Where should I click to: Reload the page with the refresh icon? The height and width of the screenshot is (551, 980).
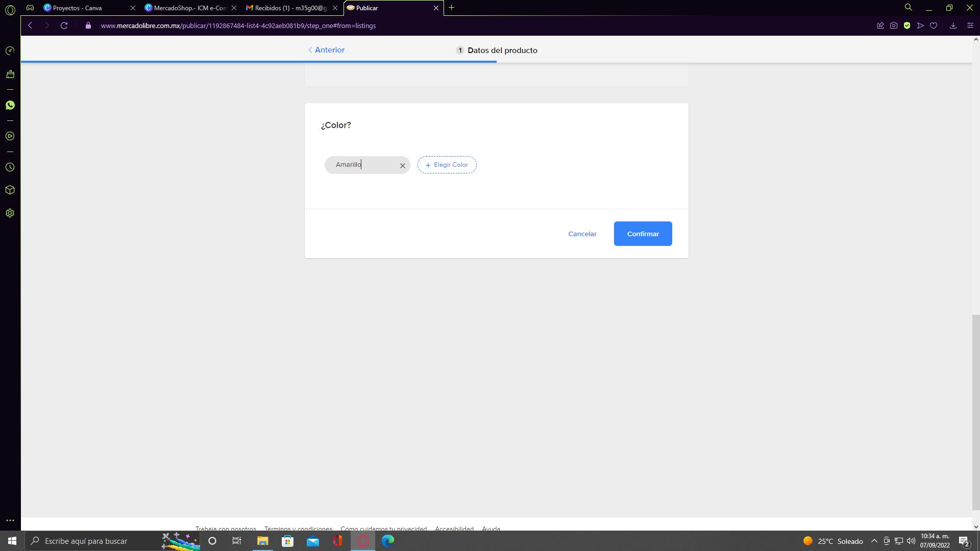[x=64, y=26]
